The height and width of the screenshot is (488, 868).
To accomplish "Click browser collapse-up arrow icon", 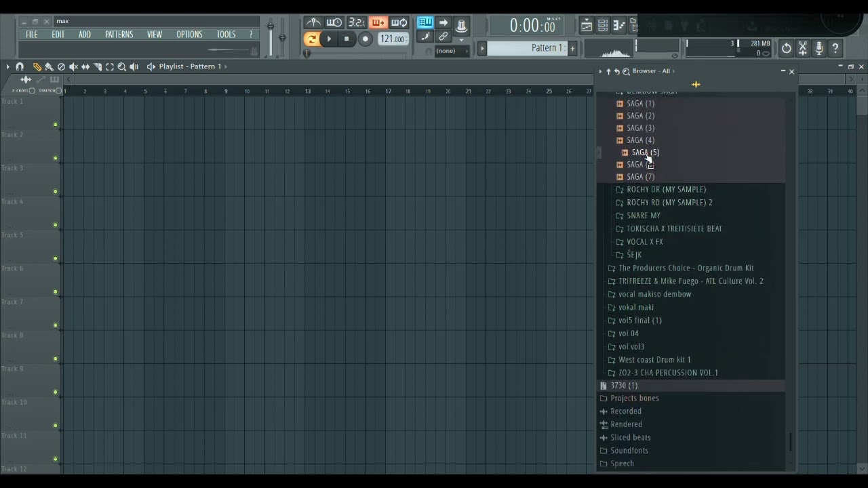I will coord(608,71).
